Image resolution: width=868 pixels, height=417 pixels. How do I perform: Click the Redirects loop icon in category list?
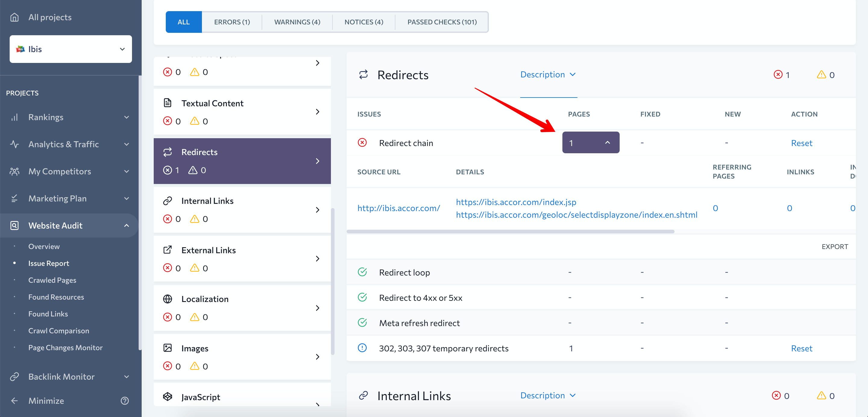(168, 152)
